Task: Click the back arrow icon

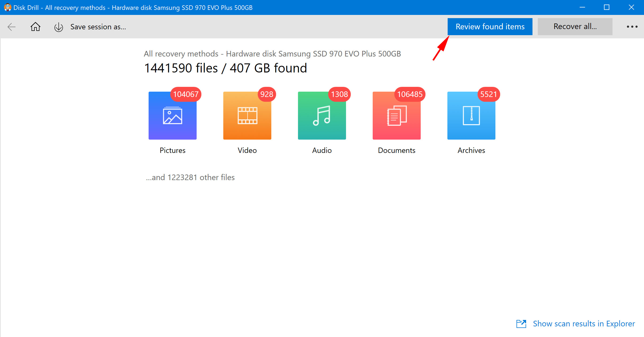Action: tap(12, 26)
